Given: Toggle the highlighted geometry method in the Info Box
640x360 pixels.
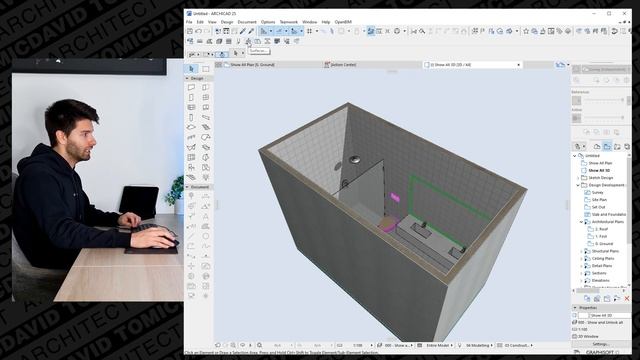Looking at the screenshot, I should [222, 54].
